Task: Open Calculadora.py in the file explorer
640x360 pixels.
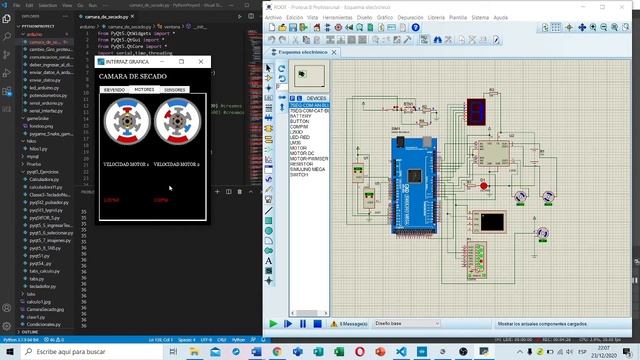Action: click(x=44, y=180)
